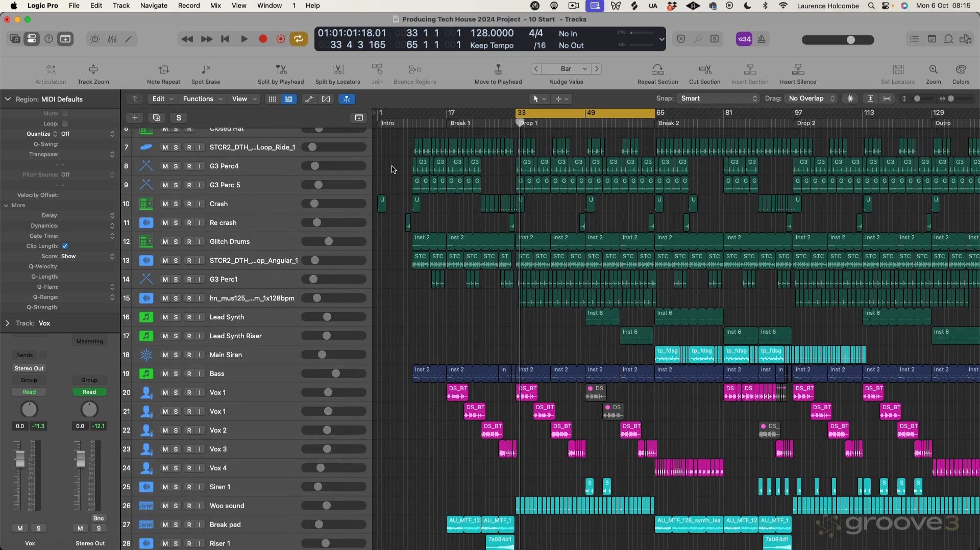Click the Stereo Out output button
Screen dimensions: 980x550
pos(29,368)
